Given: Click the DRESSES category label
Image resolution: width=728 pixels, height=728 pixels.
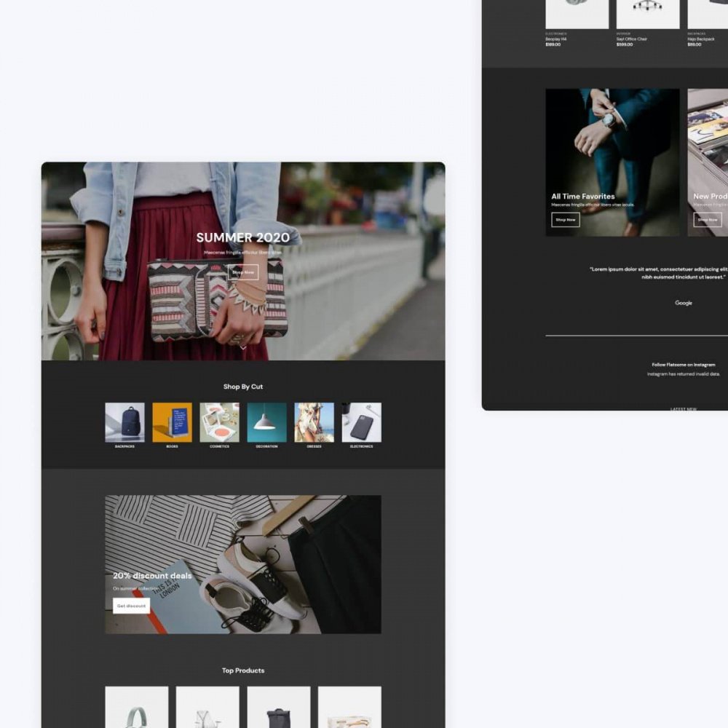Looking at the screenshot, I should click(x=314, y=446).
